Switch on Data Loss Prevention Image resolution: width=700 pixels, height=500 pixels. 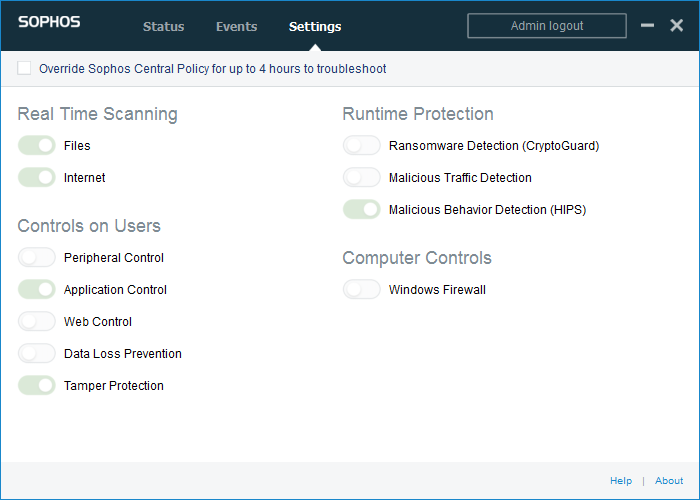(x=37, y=354)
